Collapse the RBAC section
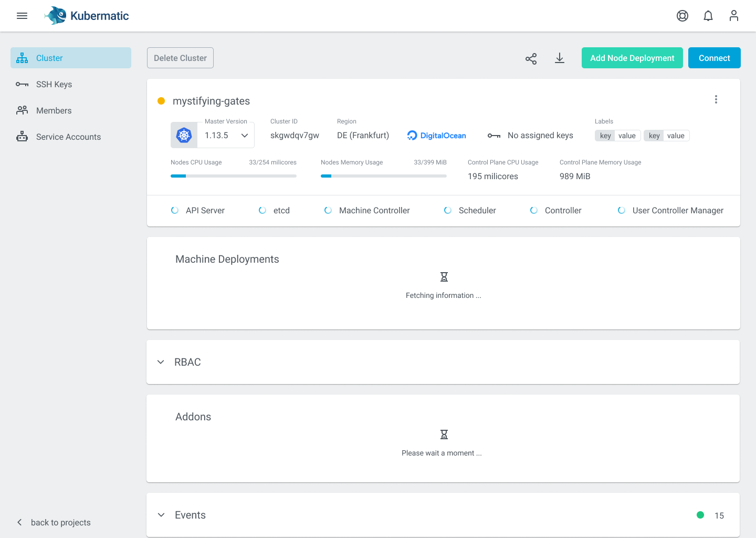Screen dimensions: 756x538 [161, 362]
